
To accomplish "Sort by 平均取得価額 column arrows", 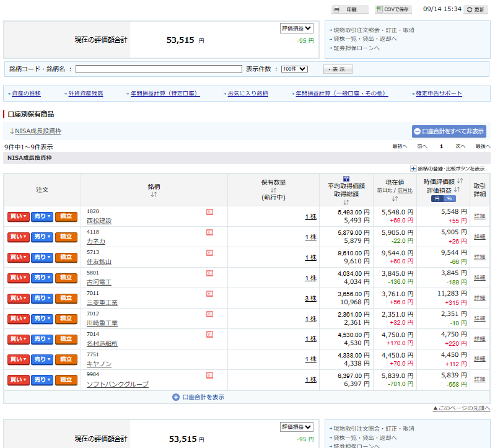I will [346, 202].
